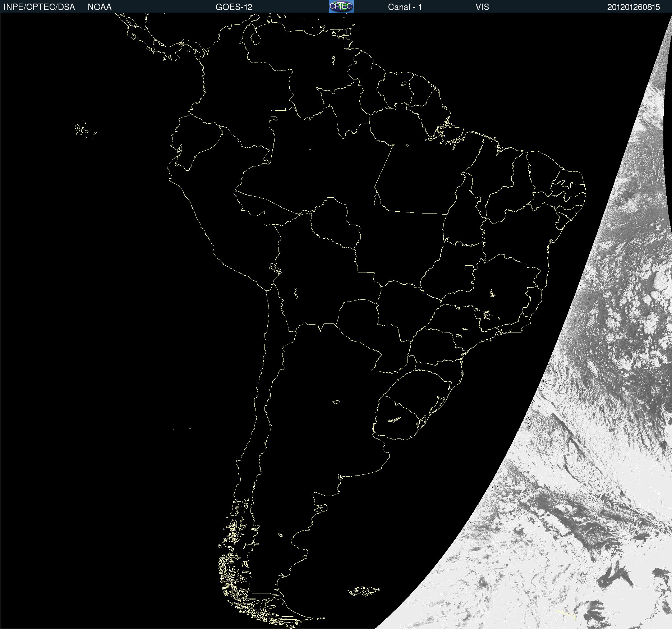
Task: Click the 201201260815 timestamp
Action: click(634, 7)
